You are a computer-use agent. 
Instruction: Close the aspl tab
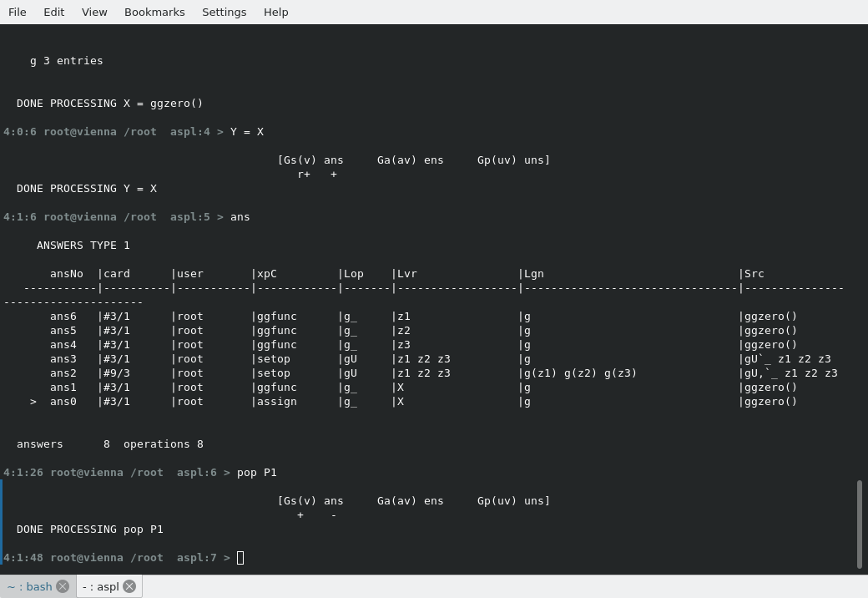129,586
